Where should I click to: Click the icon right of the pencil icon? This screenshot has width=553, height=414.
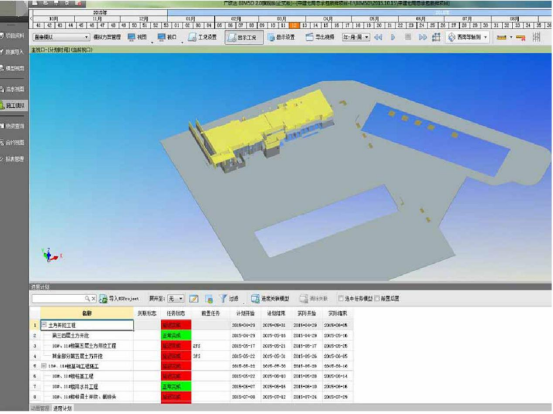209,299
